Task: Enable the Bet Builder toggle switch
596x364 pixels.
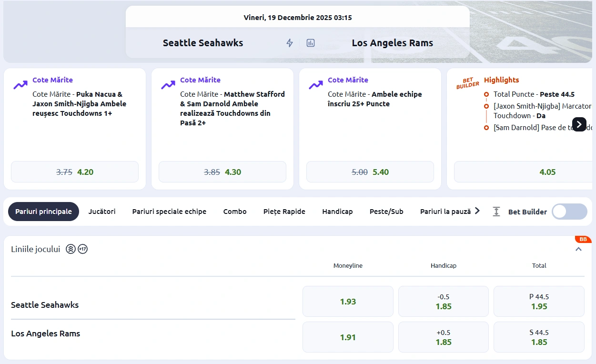Action: pyautogui.click(x=569, y=212)
